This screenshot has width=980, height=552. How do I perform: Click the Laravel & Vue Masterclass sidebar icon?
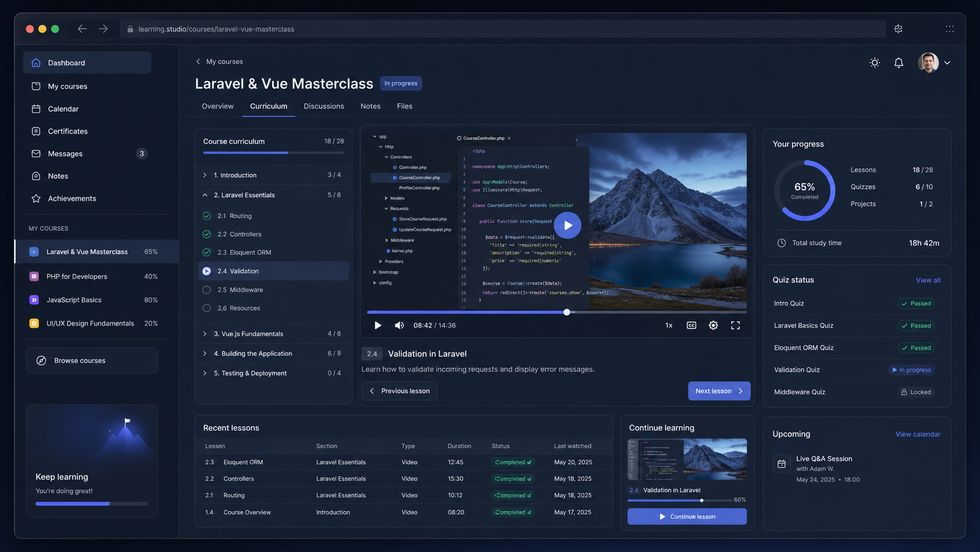click(x=34, y=252)
